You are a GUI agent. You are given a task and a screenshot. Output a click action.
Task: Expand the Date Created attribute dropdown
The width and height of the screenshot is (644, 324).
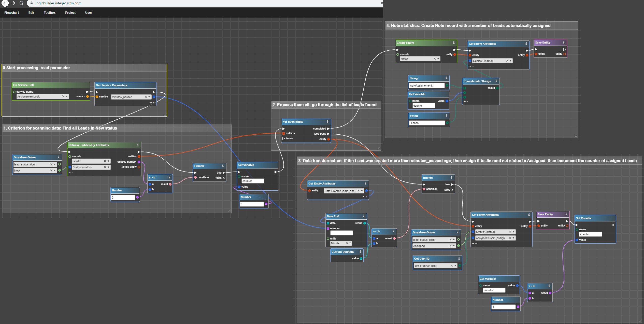(362, 191)
